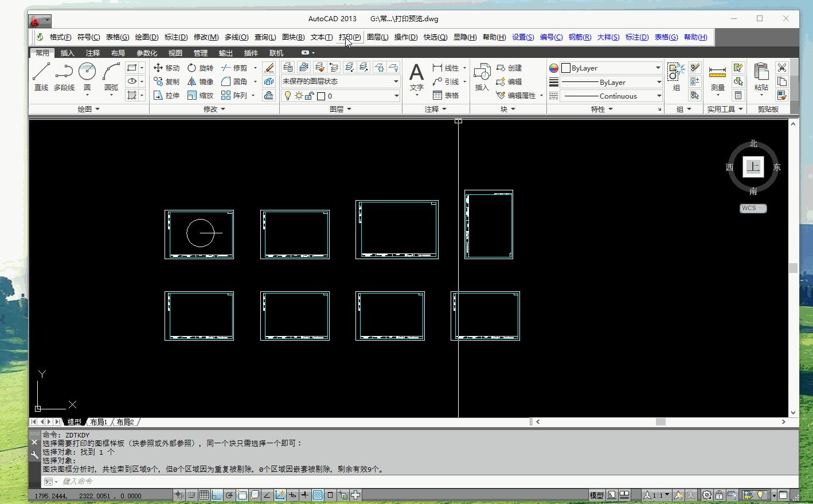The width and height of the screenshot is (813, 504).
Task: Select the Polyline (多段线) tool
Action: click(x=64, y=77)
